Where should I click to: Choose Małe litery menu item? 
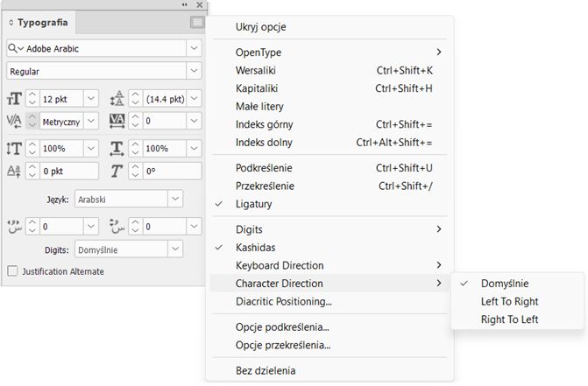coord(330,106)
